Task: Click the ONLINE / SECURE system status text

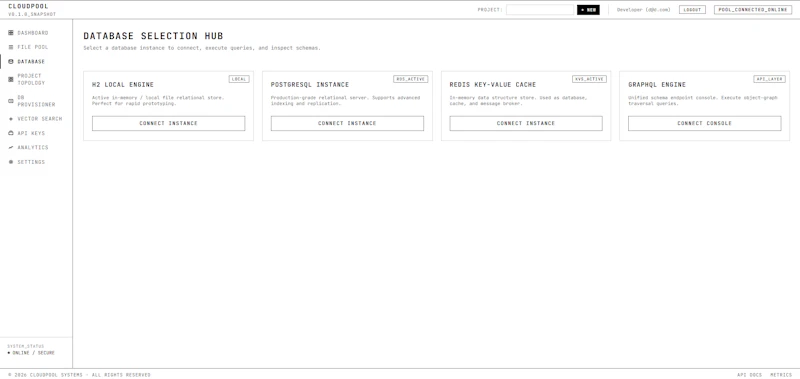Action: [33, 353]
